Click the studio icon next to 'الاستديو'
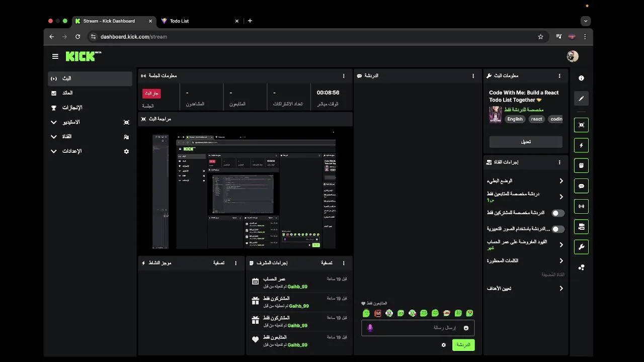 pos(126,122)
